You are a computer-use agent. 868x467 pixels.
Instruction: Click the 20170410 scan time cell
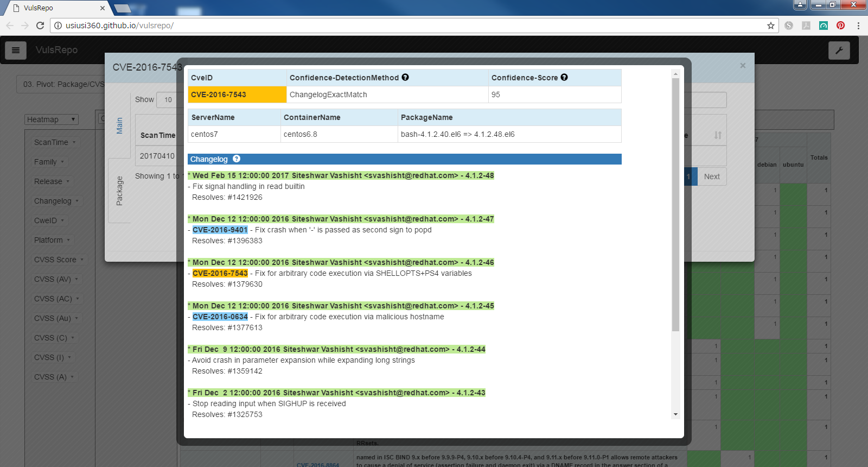[157, 156]
